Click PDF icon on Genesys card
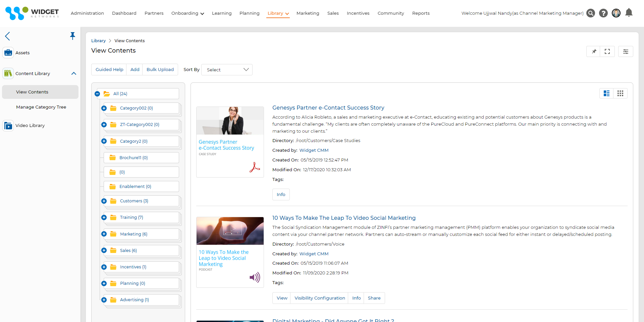 pos(255,167)
